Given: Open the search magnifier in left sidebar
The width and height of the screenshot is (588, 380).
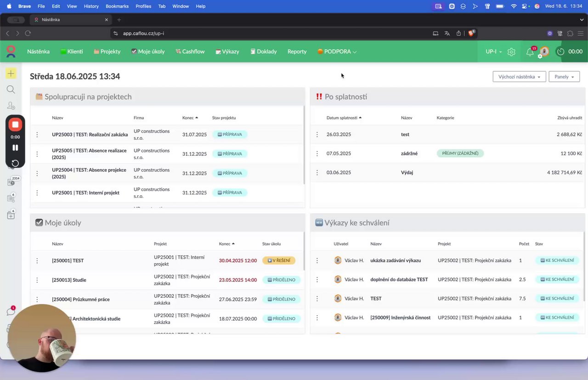Looking at the screenshot, I should [11, 90].
